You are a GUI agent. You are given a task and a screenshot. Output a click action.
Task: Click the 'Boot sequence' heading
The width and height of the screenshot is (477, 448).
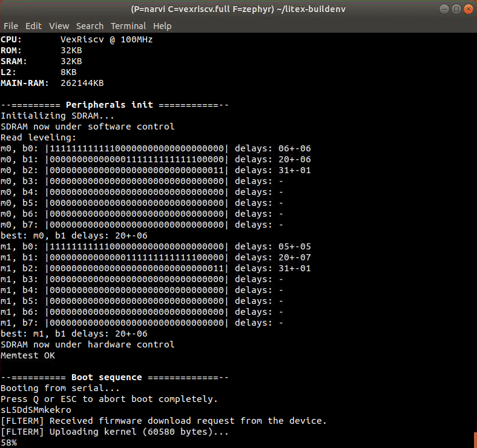coord(107,377)
